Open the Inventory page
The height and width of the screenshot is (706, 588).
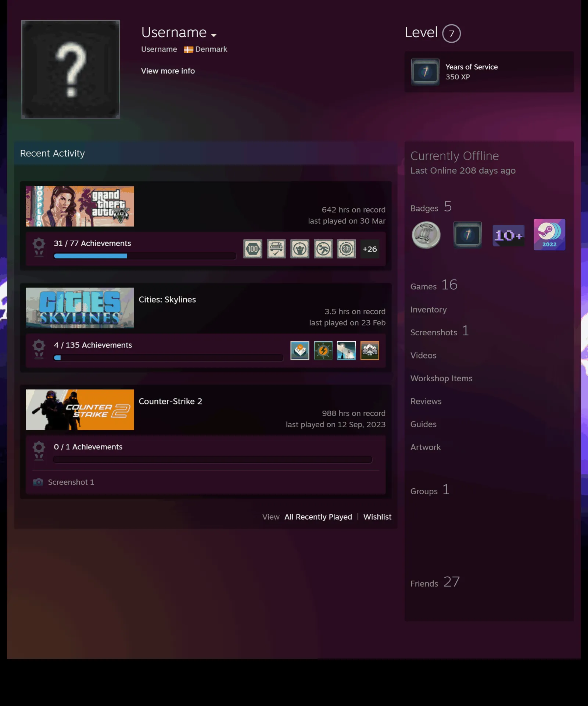pos(429,310)
